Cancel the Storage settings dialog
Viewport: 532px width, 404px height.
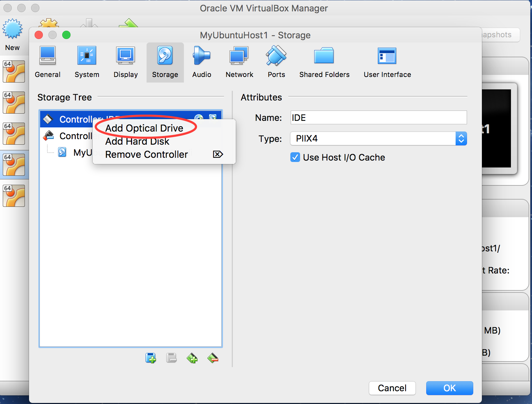(392, 388)
